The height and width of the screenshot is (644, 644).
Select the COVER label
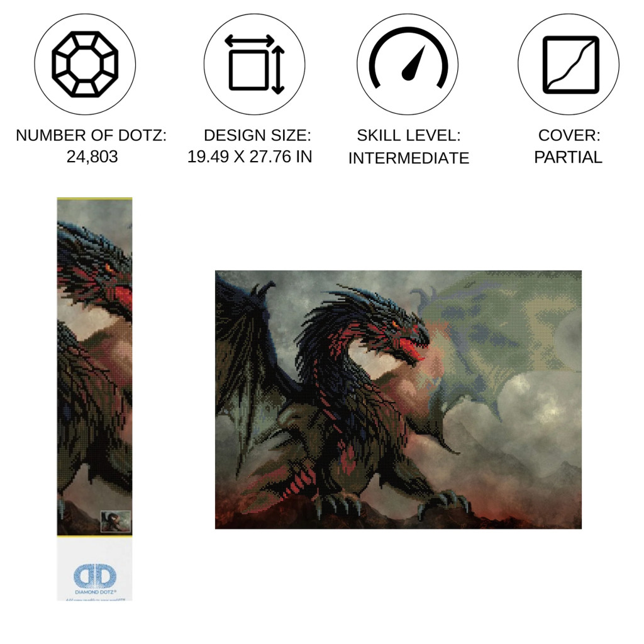coord(569,135)
